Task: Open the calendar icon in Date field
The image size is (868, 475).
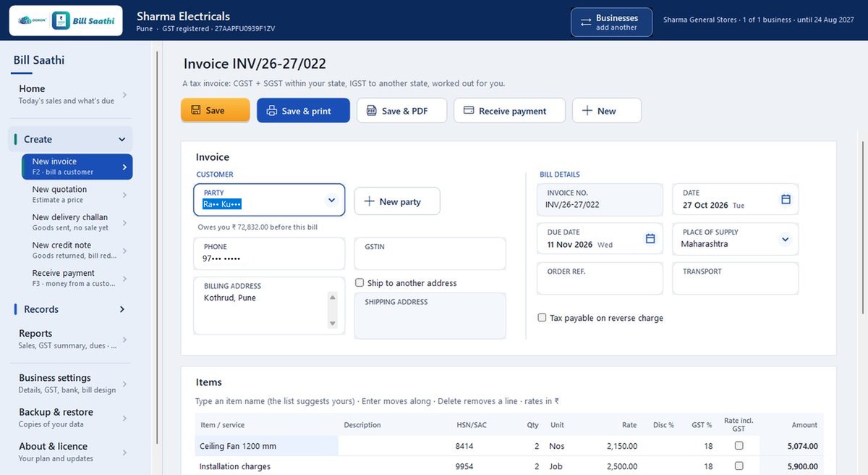Action: coord(786,199)
